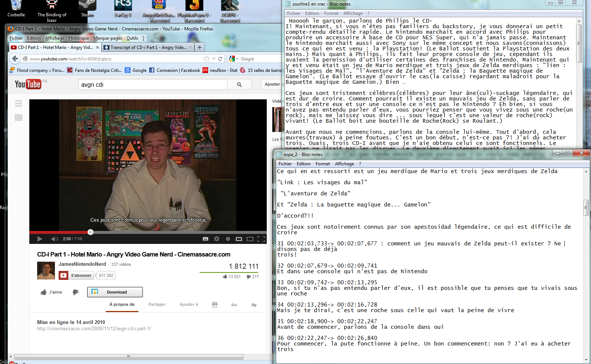591x364 pixels.
Task: Open the cinemassacre.com description link
Action: pos(94,329)
